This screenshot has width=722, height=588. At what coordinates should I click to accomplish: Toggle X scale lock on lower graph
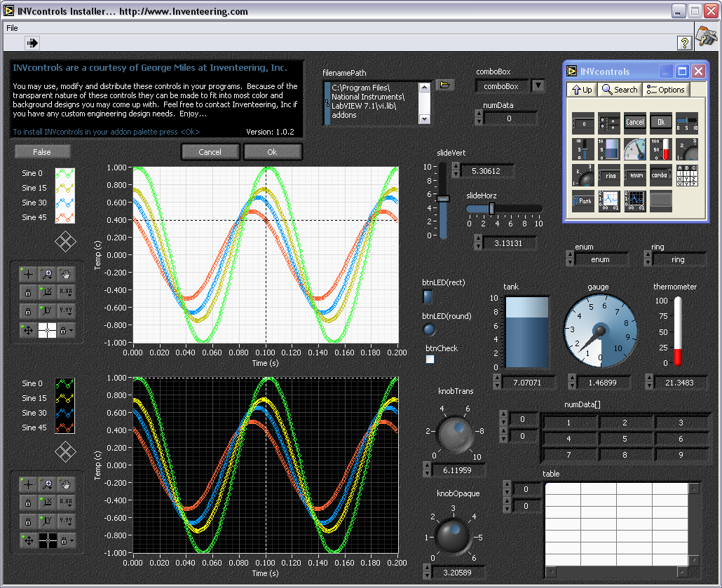28,502
